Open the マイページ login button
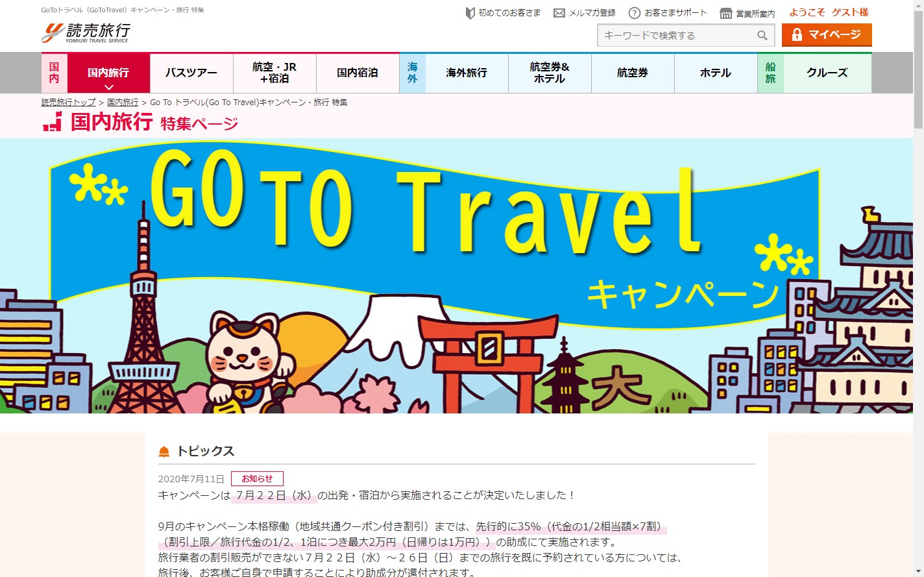 [x=827, y=35]
